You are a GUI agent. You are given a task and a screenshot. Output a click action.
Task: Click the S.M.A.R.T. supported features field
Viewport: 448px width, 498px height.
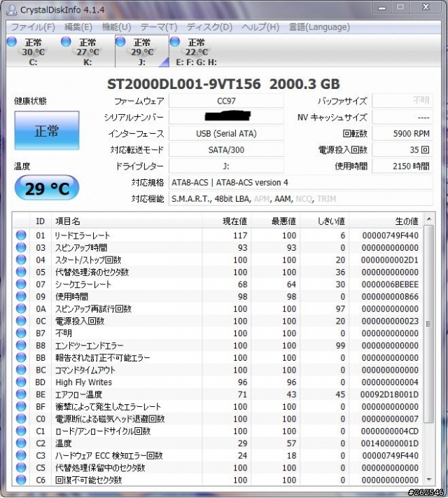click(x=301, y=199)
